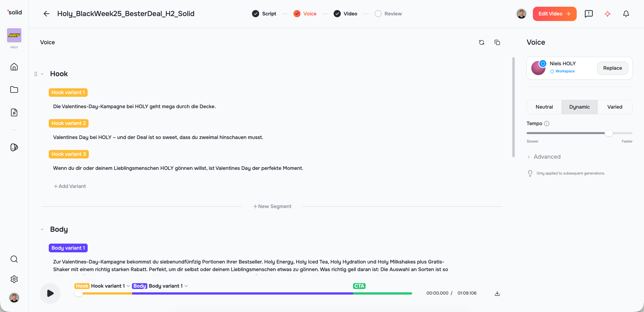Download the audio with the download icon
Screen dimensions: 644x312
pyautogui.click(x=497, y=293)
